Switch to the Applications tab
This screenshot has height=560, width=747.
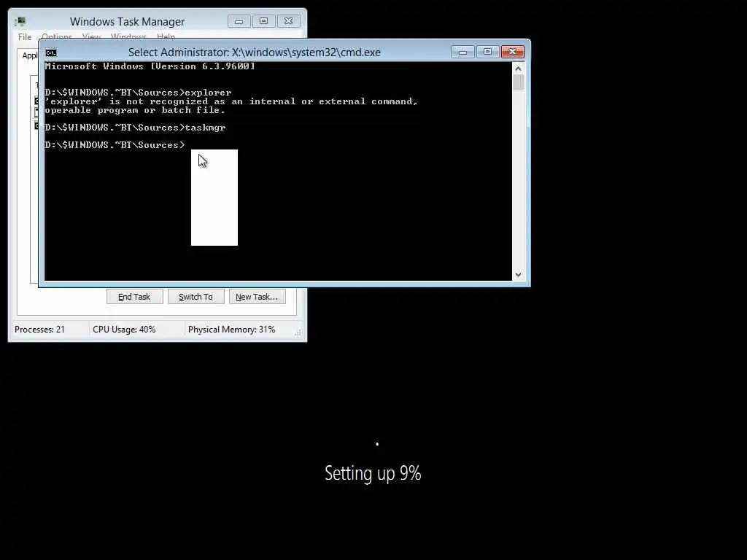28,55
